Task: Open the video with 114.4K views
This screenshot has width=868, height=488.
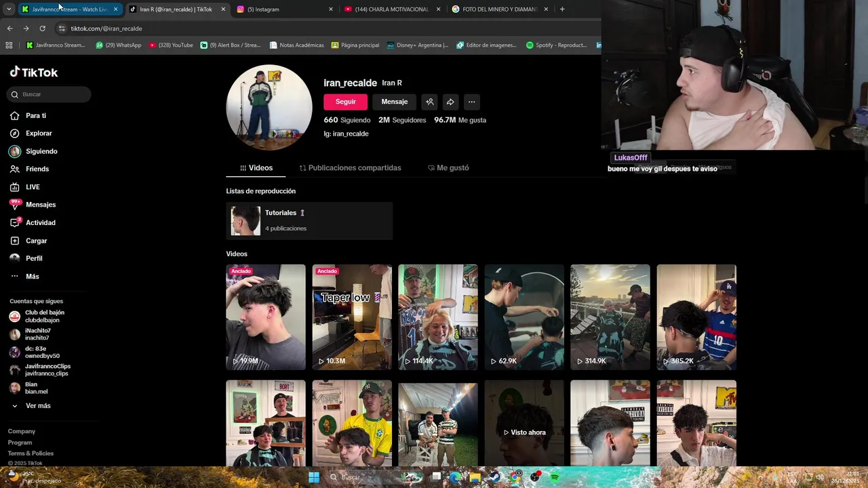Action: [438, 317]
